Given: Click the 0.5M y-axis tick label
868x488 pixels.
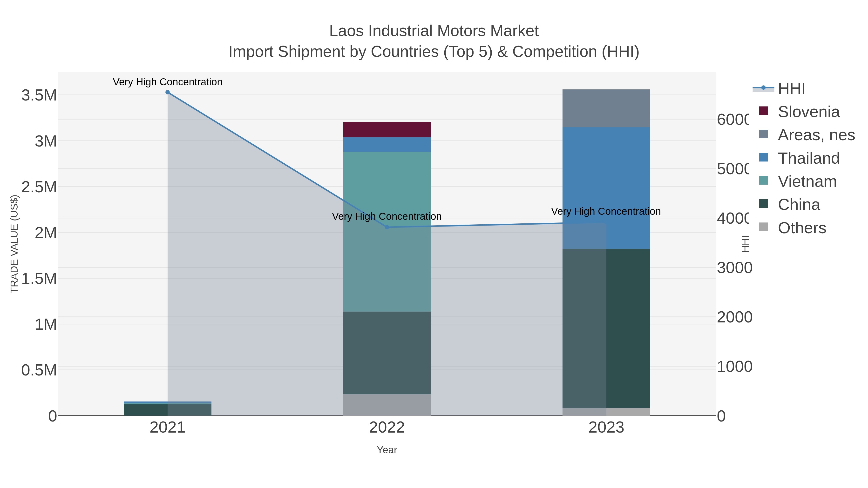Looking at the screenshot, I should 39,370.
